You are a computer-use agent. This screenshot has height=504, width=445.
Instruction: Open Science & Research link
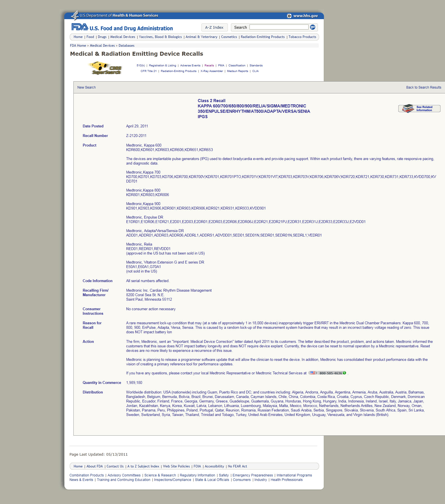tap(160, 475)
